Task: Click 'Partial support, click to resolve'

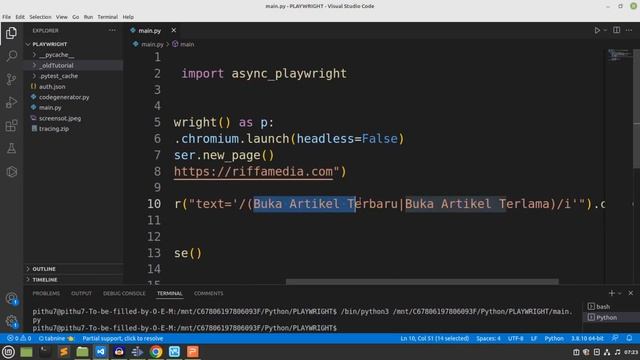Action: (123, 338)
